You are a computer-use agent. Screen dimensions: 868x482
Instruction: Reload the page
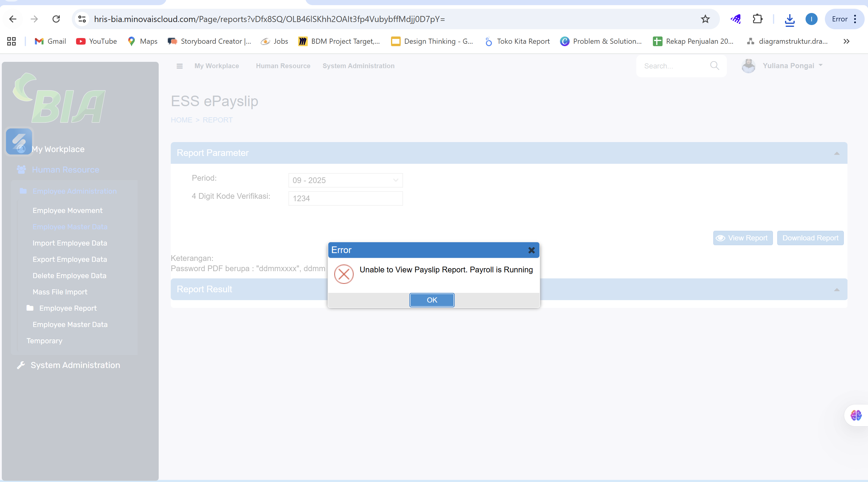(x=56, y=19)
